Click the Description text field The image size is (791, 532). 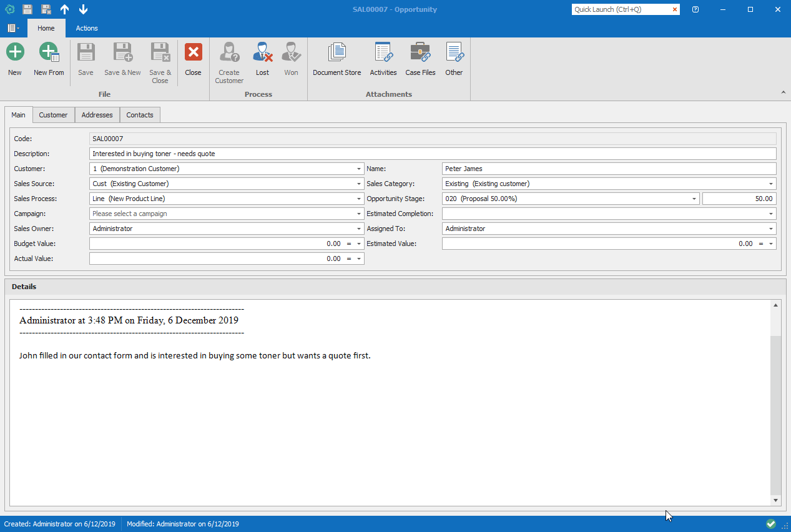(433, 154)
